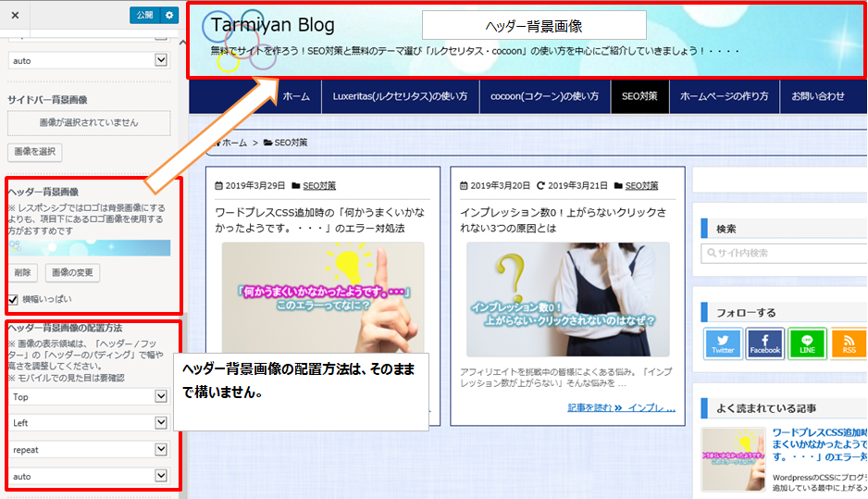Click the 画像を選択 button
Viewport: 868px width, 499px height.
tap(34, 151)
